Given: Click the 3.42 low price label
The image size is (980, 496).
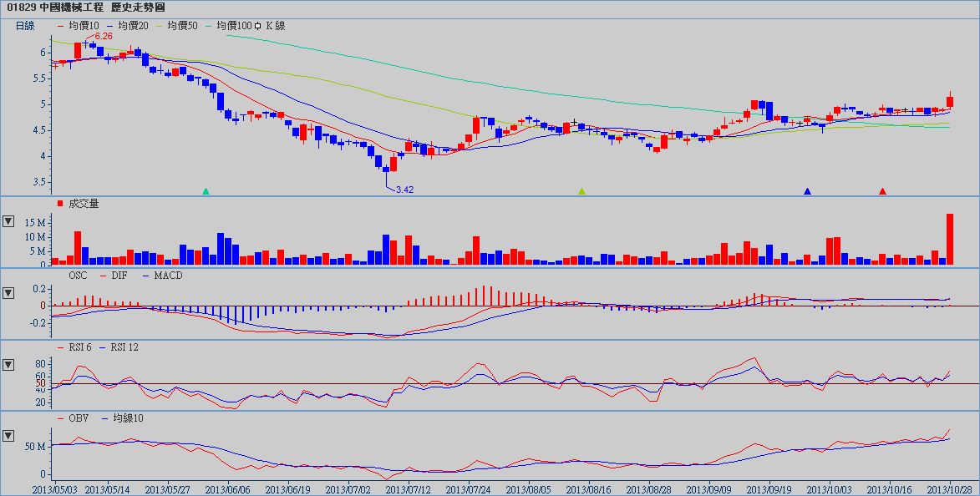Looking at the screenshot, I should pyautogui.click(x=404, y=190).
